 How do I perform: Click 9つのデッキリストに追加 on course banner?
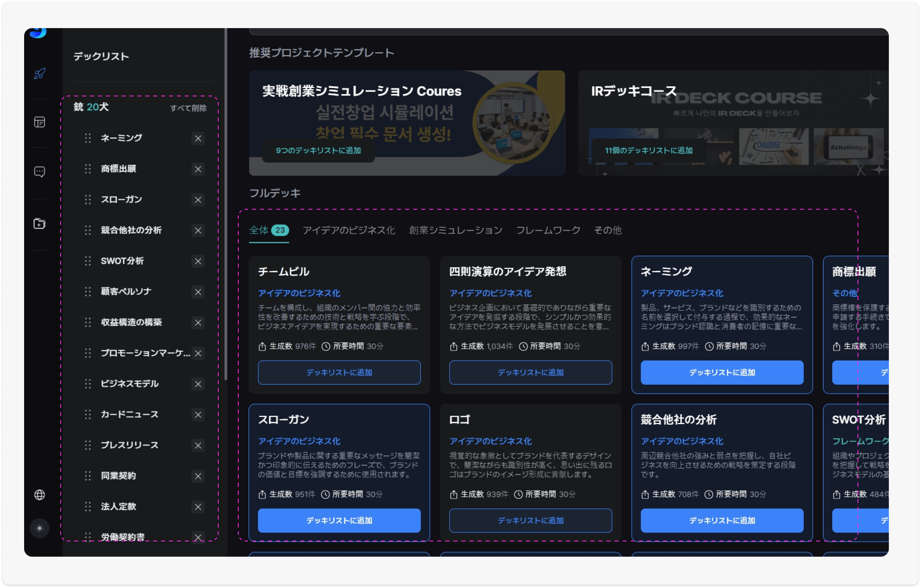click(x=318, y=151)
